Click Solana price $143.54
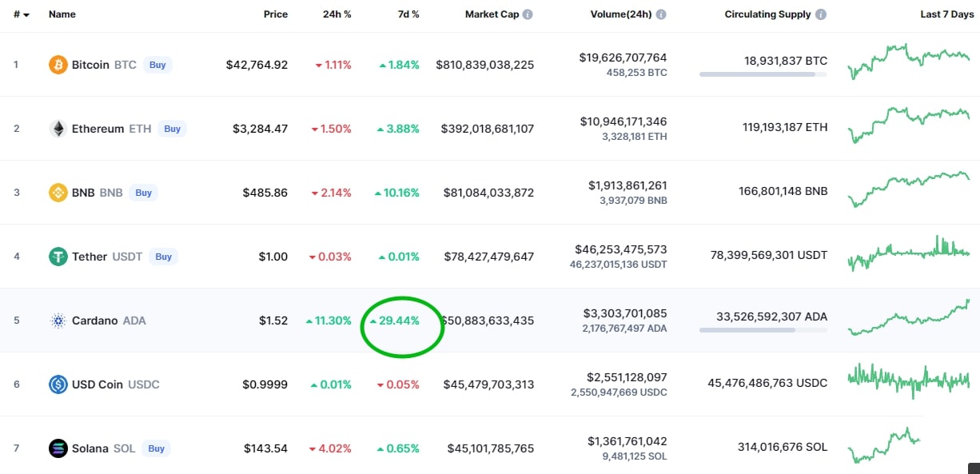 pyautogui.click(x=265, y=448)
